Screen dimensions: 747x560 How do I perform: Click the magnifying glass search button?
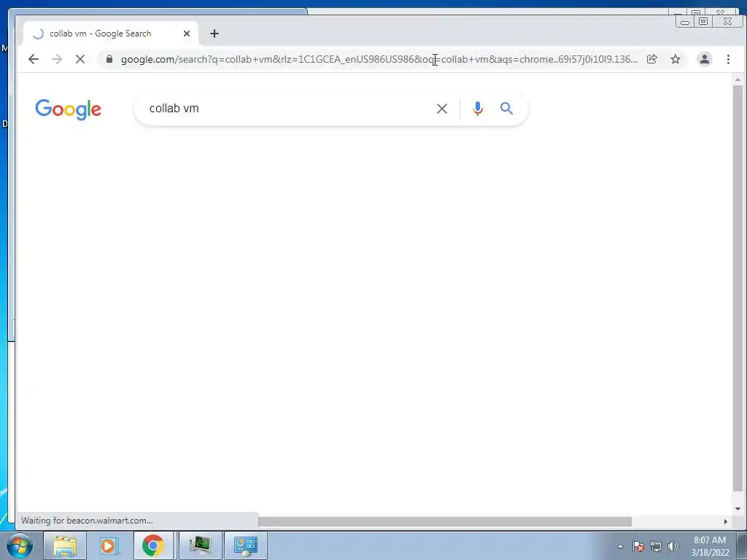(x=506, y=109)
